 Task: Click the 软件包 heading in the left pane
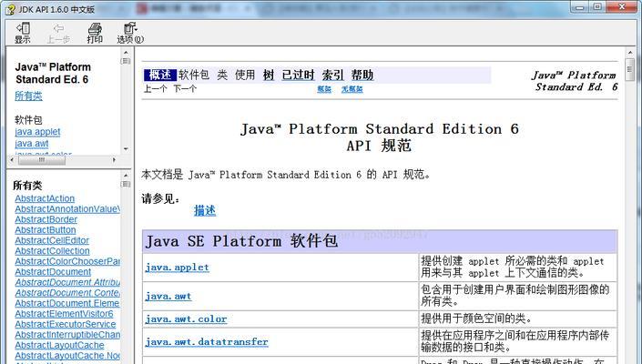[28, 120]
